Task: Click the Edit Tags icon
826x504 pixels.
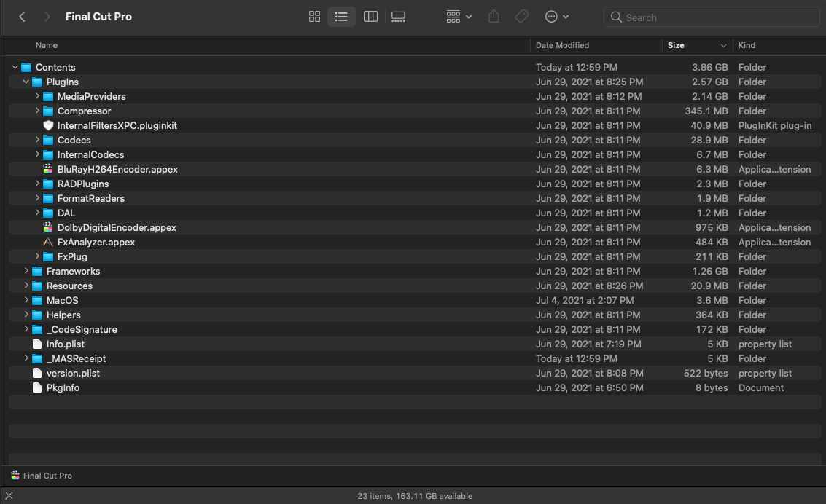Action: pyautogui.click(x=521, y=17)
